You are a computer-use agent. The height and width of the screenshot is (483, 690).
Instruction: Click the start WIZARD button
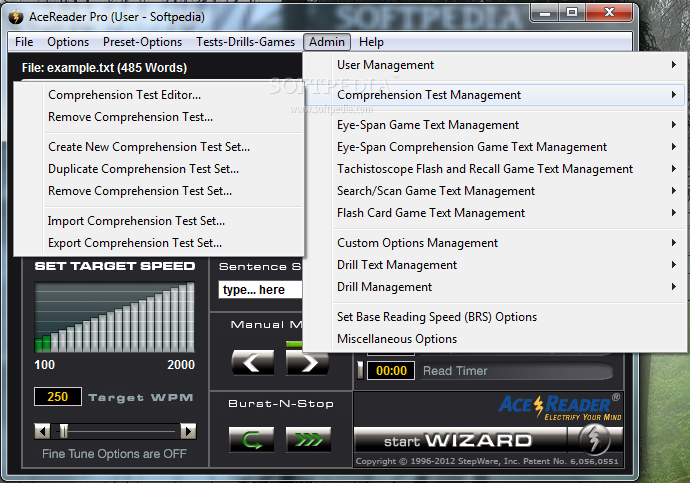(x=460, y=440)
